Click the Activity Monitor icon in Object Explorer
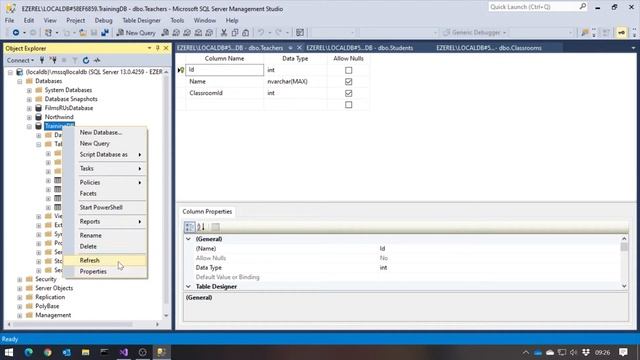The width and height of the screenshot is (640, 360). [x=97, y=60]
